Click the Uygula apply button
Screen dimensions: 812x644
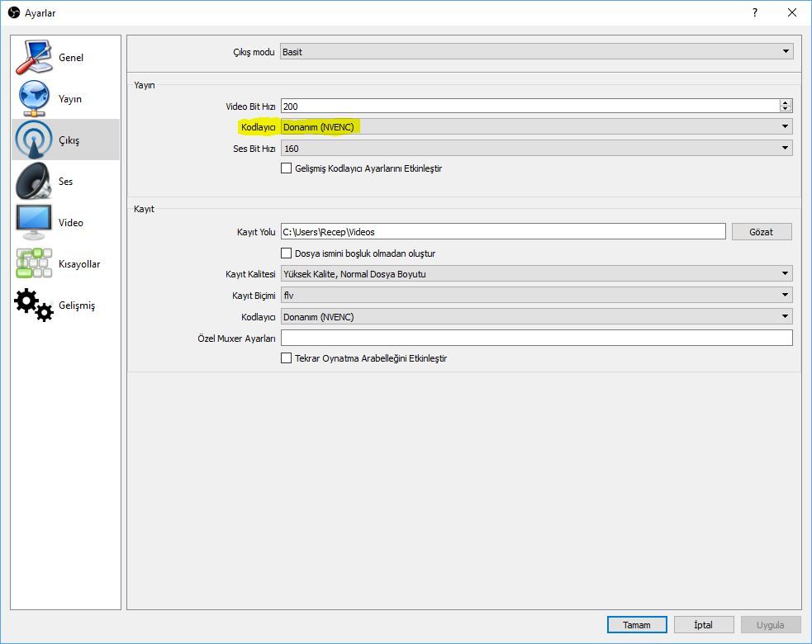pyautogui.click(x=771, y=625)
